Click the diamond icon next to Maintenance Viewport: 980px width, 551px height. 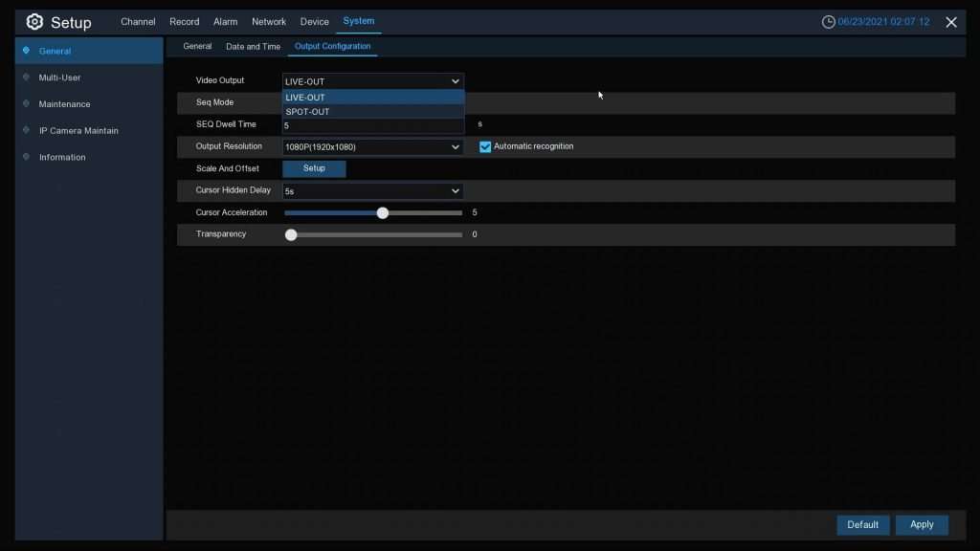click(x=26, y=104)
